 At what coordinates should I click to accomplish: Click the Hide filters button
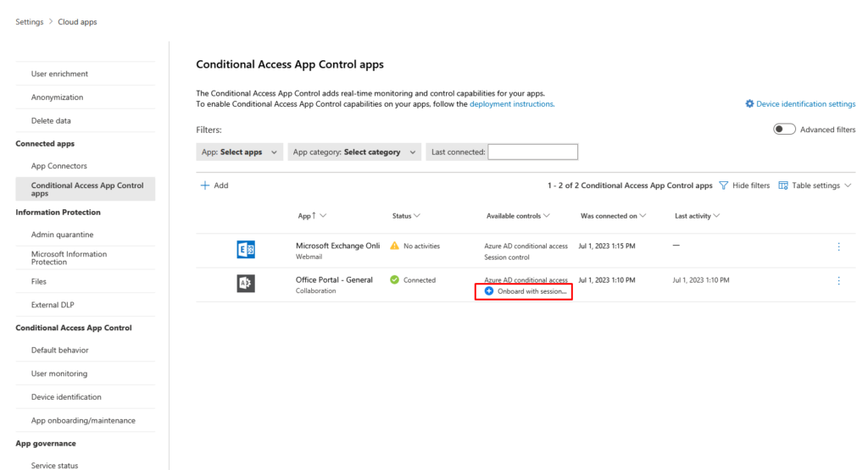[x=744, y=185]
